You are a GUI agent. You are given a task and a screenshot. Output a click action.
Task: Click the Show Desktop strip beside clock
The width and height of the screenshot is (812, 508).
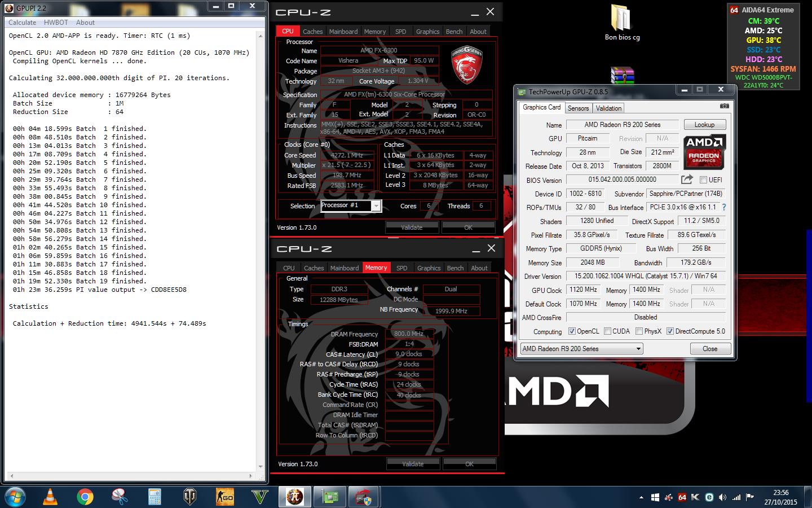(808, 497)
